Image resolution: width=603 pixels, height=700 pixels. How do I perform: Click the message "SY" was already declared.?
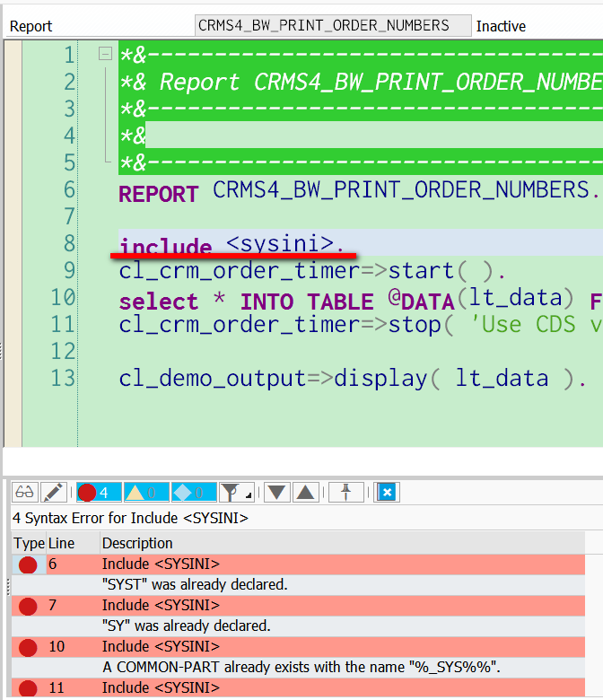[186, 626]
